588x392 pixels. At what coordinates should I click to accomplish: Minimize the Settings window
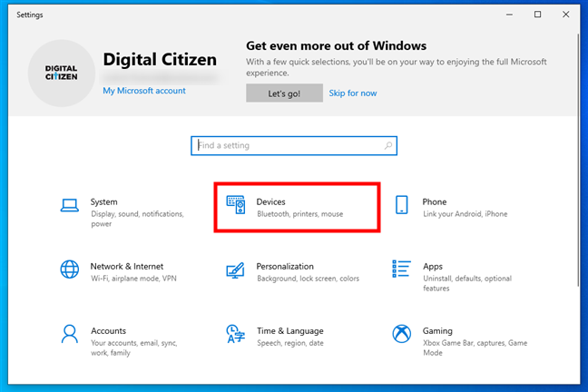509,15
